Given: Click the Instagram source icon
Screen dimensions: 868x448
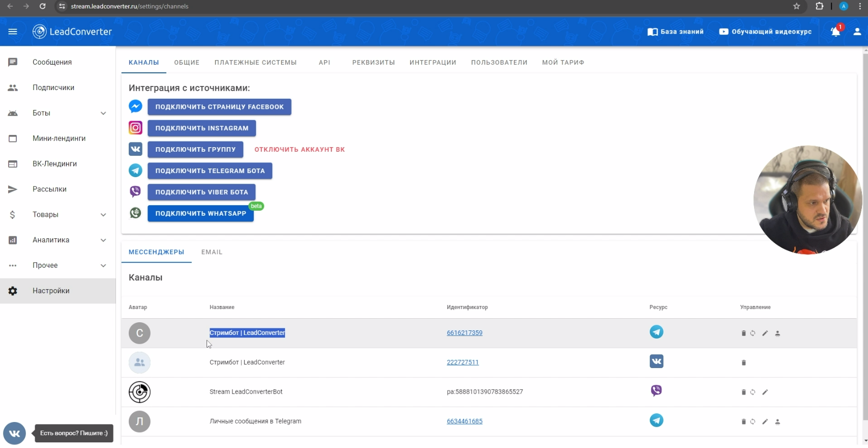Looking at the screenshot, I should [135, 128].
